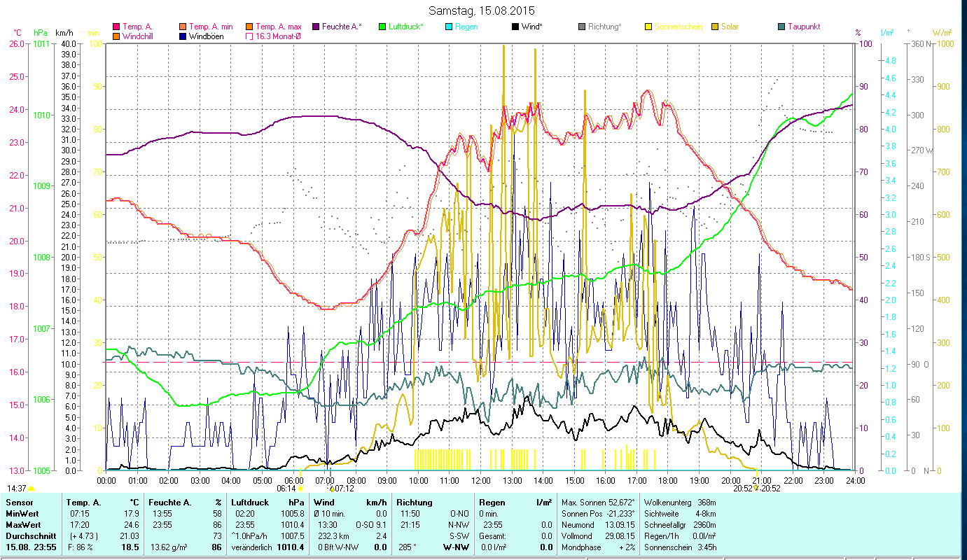The width and height of the screenshot is (967, 560).
Task: Select the Taupunkt legend label
Action: click(x=804, y=27)
